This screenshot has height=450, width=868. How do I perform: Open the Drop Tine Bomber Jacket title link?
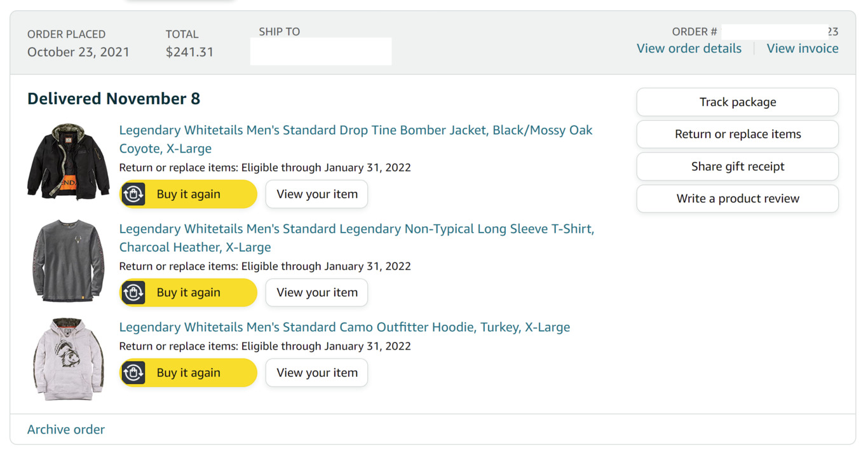[x=356, y=139]
